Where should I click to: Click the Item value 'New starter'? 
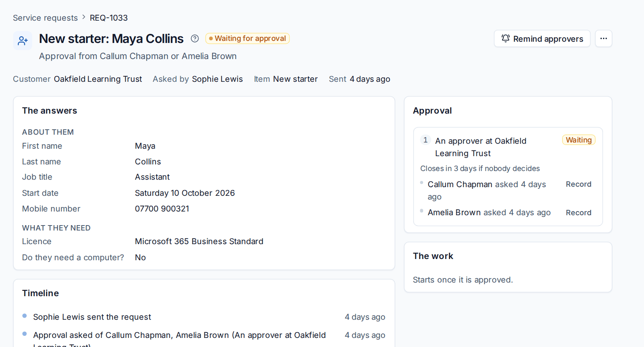point(295,79)
